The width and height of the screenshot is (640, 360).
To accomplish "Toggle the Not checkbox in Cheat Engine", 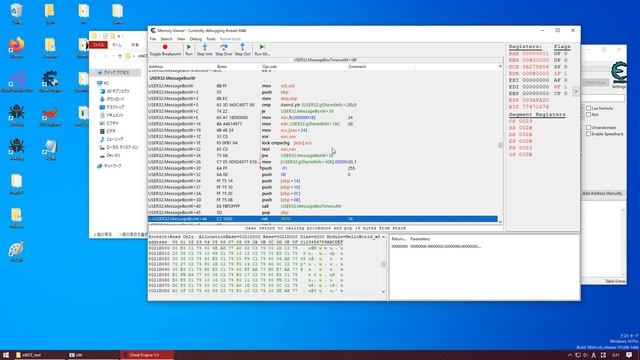I will pos(588,115).
